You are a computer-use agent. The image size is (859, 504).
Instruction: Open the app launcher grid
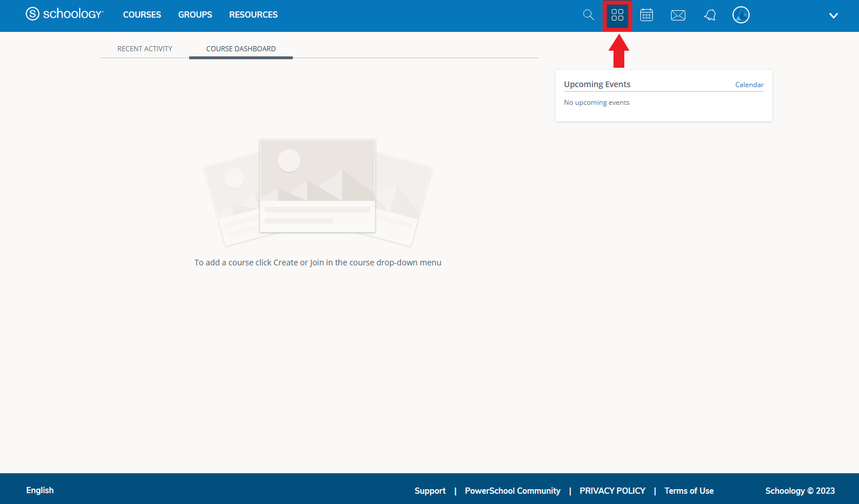pyautogui.click(x=617, y=15)
